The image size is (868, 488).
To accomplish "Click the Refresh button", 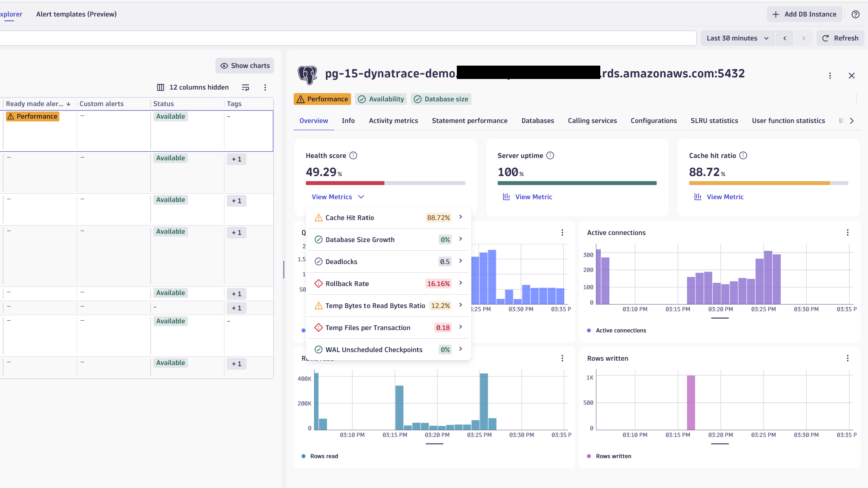I will 840,38.
